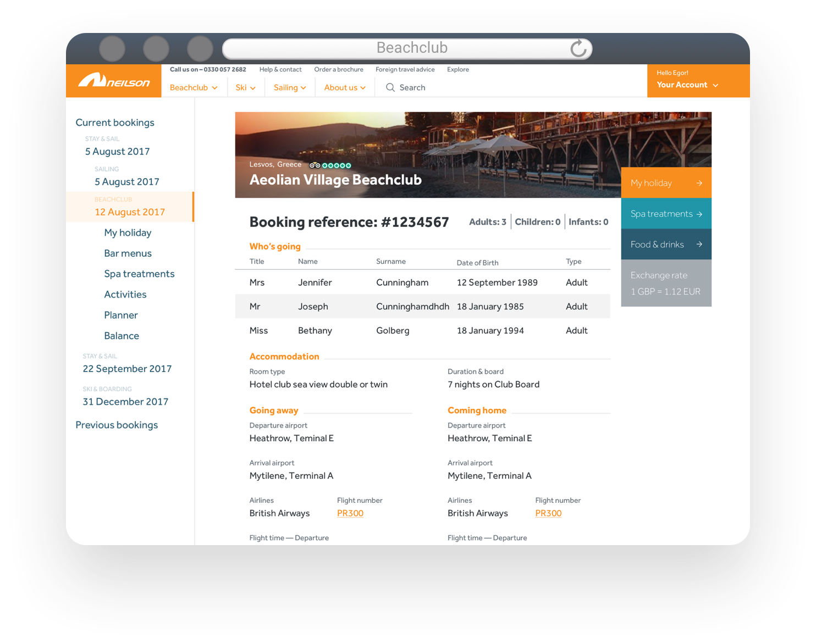Open Help & contact link
The height and width of the screenshot is (644, 816).
280,70
